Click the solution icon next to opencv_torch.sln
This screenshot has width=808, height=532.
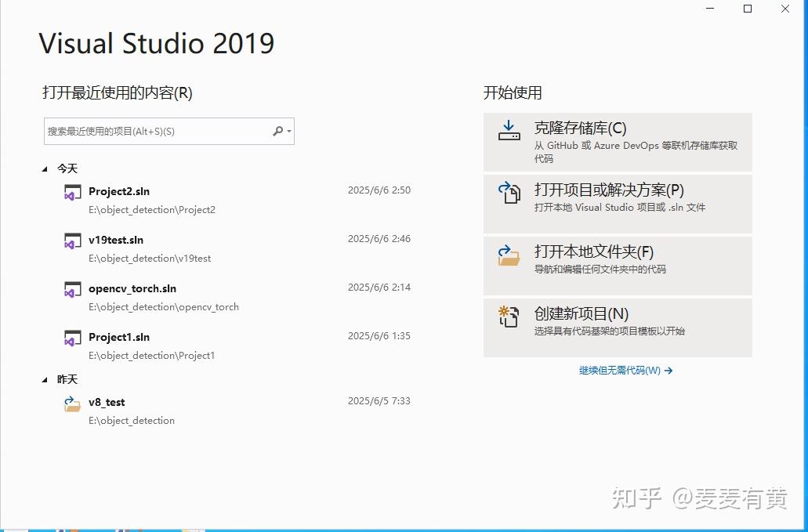click(72, 288)
